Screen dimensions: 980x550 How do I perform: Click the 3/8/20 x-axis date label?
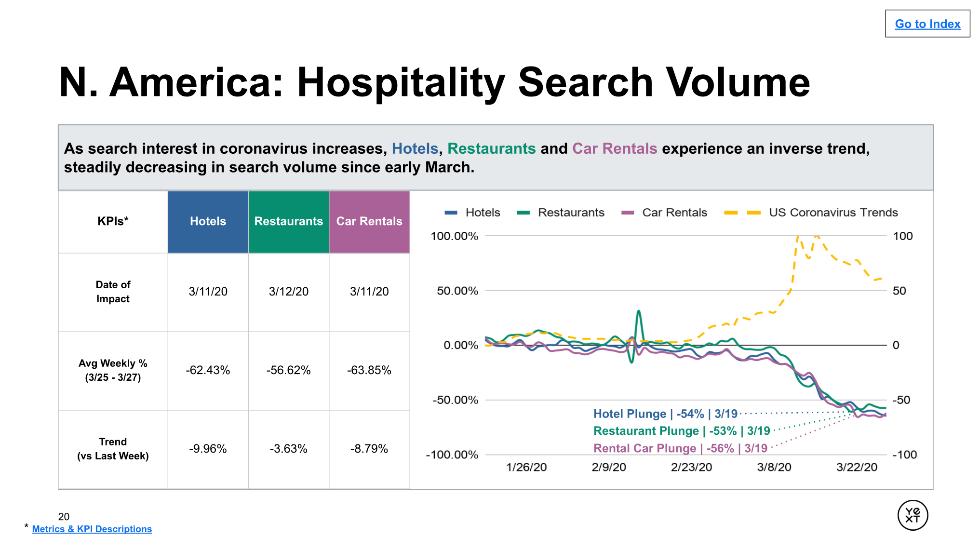click(x=774, y=467)
